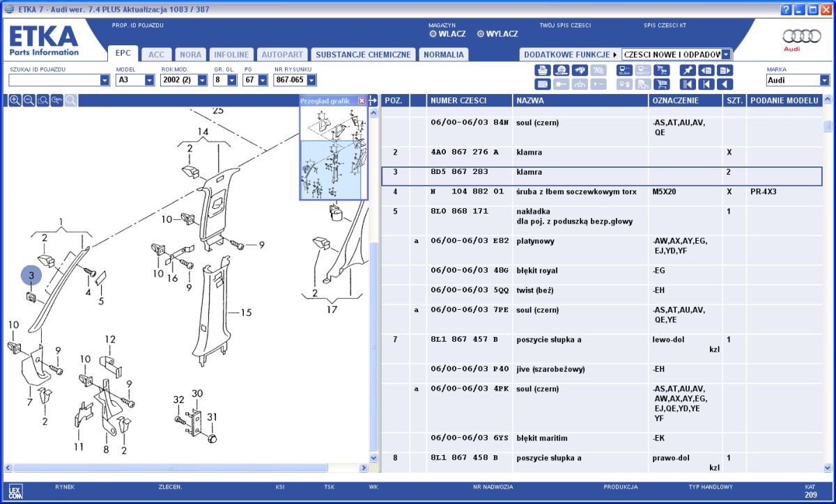Open the certificate seal icon
Screen dimensions: 836x504
561,70
